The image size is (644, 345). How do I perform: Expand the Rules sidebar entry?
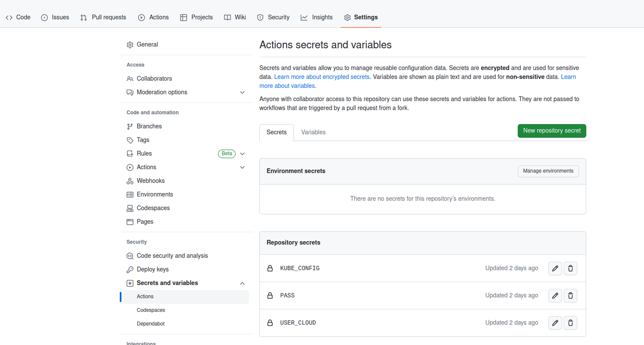(242, 154)
